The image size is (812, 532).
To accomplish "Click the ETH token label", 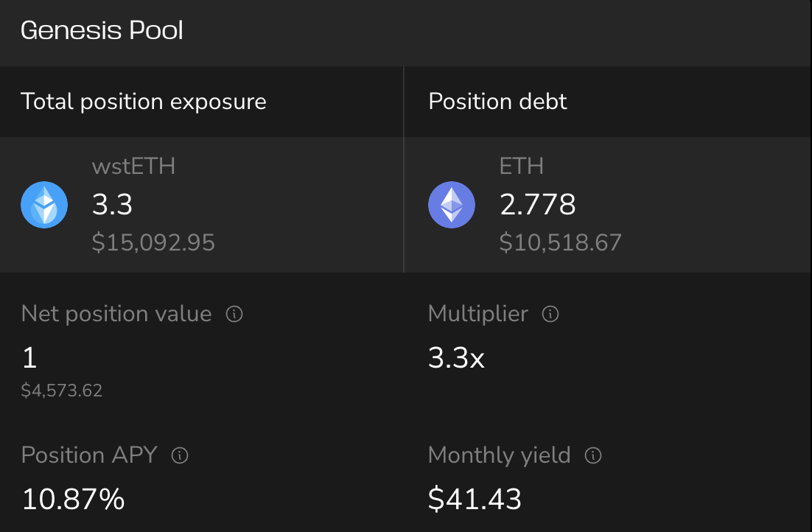I will click(522, 166).
